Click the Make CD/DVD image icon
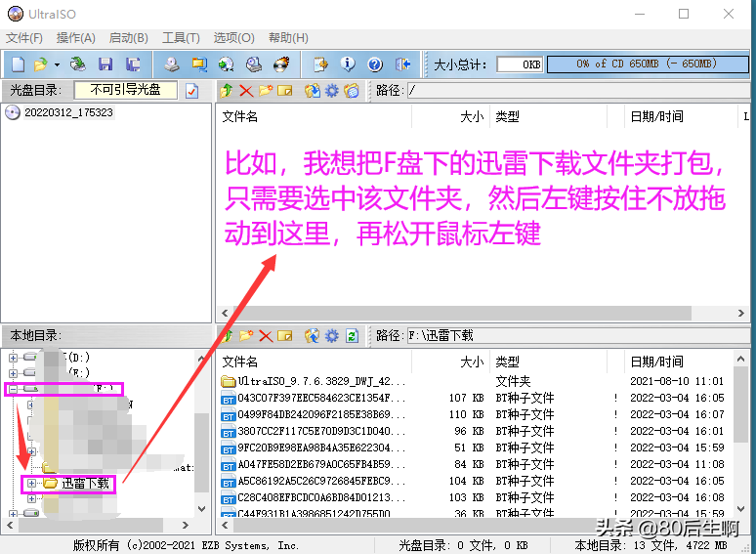The image size is (756, 554). coord(171,64)
